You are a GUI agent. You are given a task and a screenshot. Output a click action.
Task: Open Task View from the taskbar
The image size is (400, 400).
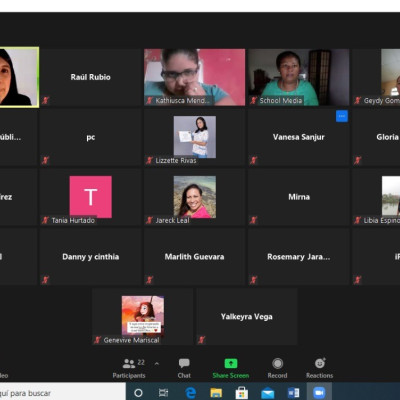point(164,393)
